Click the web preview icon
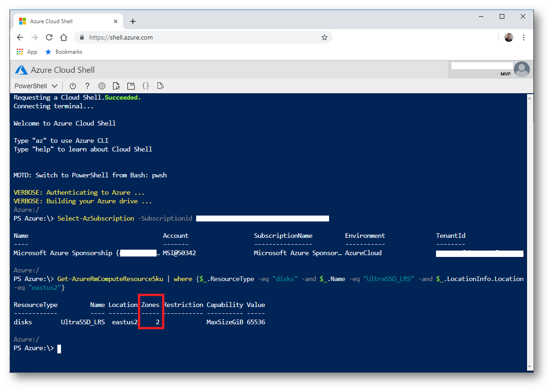The image size is (553, 392). pos(160,86)
